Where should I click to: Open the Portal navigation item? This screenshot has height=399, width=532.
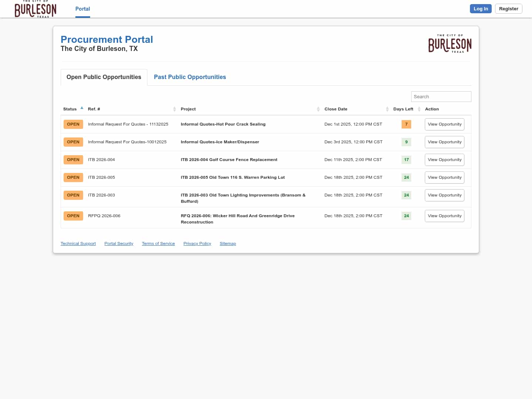82,9
